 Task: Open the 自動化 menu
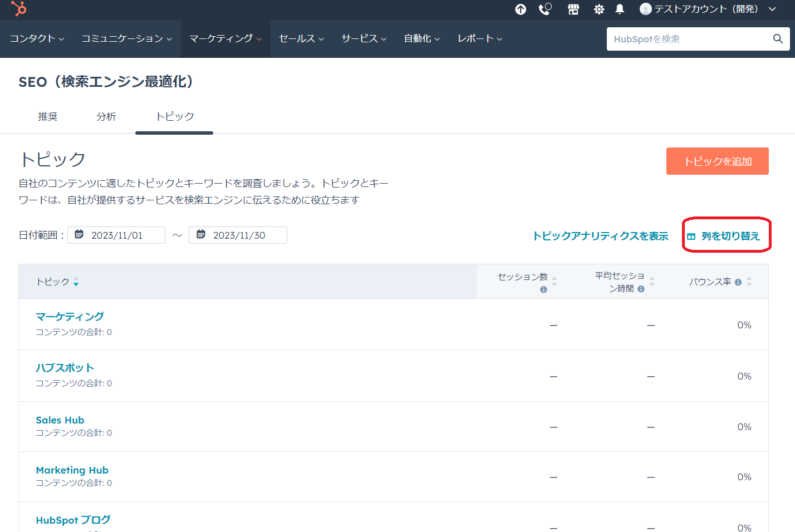(422, 39)
